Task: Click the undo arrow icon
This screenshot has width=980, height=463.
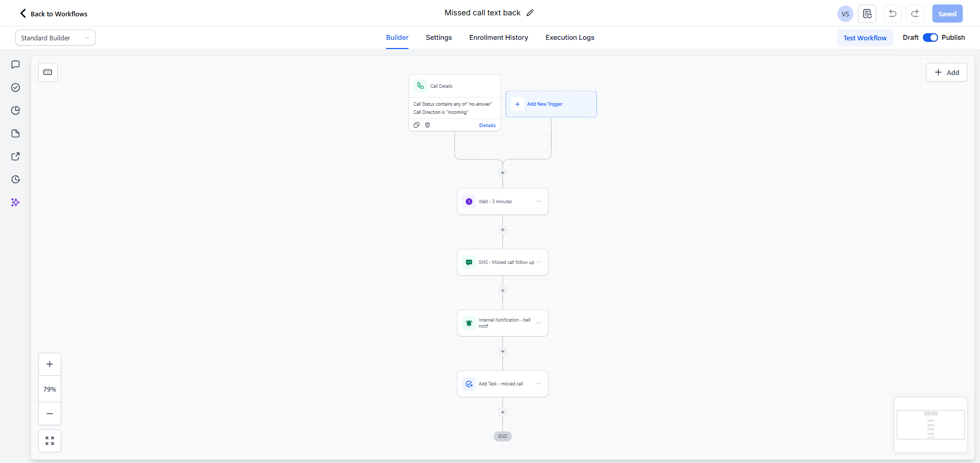Action: tap(892, 14)
